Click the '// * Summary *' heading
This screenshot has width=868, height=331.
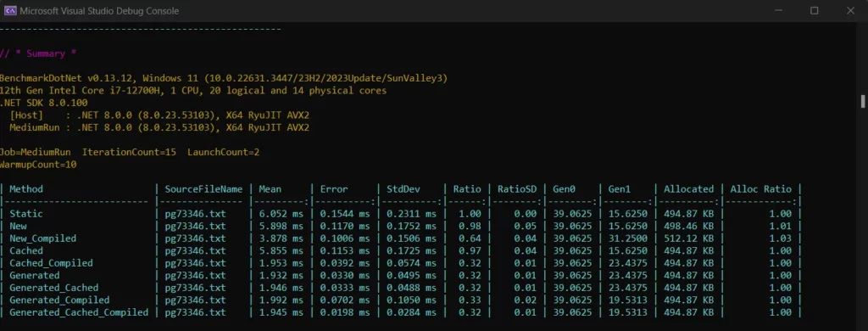coord(37,53)
